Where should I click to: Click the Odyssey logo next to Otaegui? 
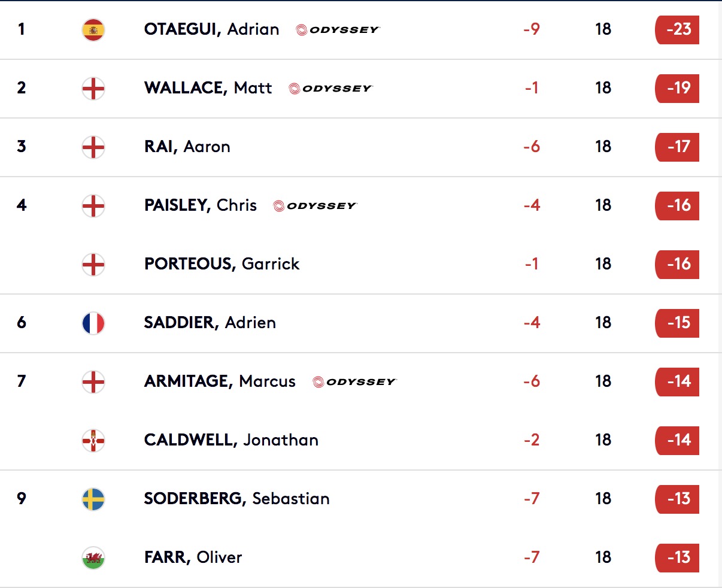tap(338, 30)
